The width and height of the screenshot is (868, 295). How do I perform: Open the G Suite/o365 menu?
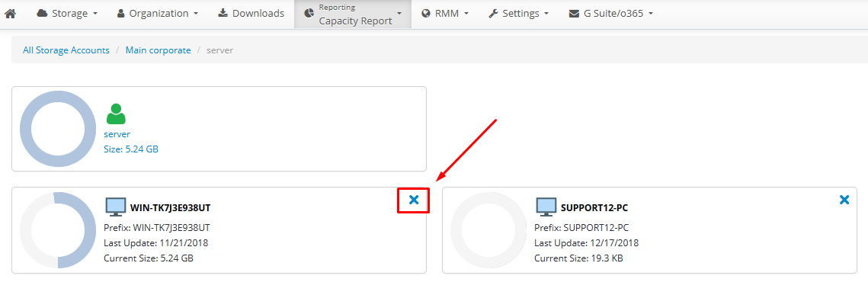coord(610,13)
